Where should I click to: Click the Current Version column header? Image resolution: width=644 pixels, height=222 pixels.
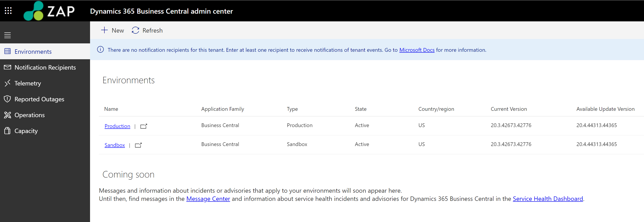click(508, 109)
